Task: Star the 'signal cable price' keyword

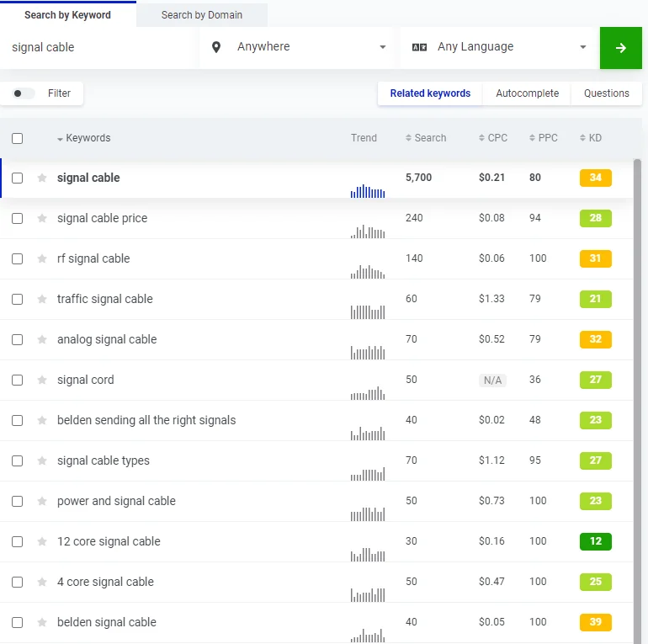Action: (42, 219)
